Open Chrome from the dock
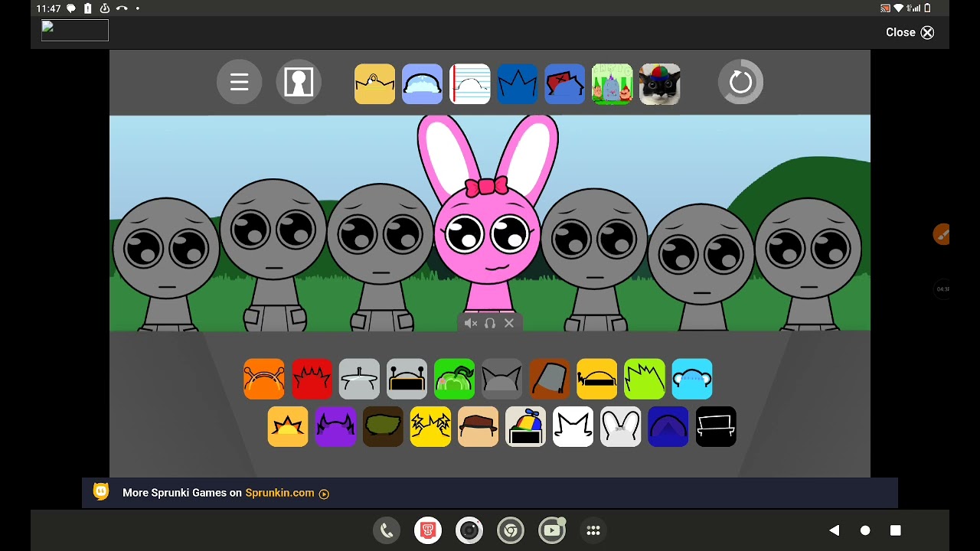 (x=511, y=530)
